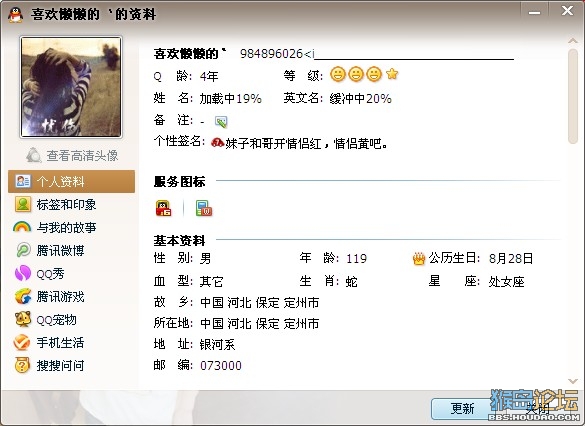Viewport: 585px width, 426px height.
Task: Click the mobile QQ green service icon
Action: [x=204, y=208]
